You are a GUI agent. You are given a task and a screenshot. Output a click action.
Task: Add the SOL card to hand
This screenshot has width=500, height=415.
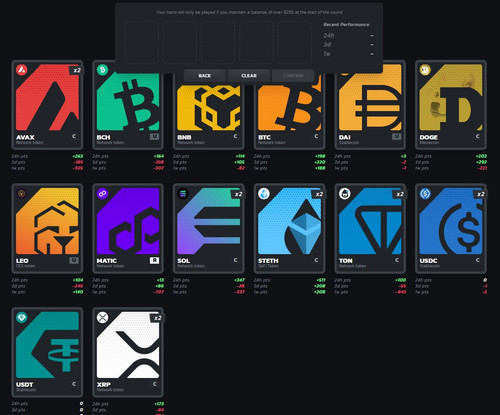click(209, 228)
